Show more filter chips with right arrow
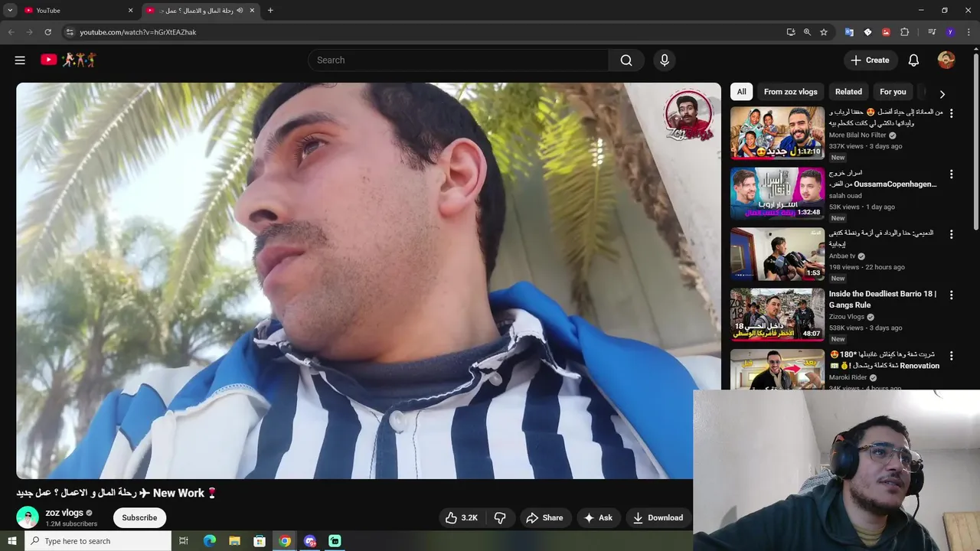 [942, 93]
